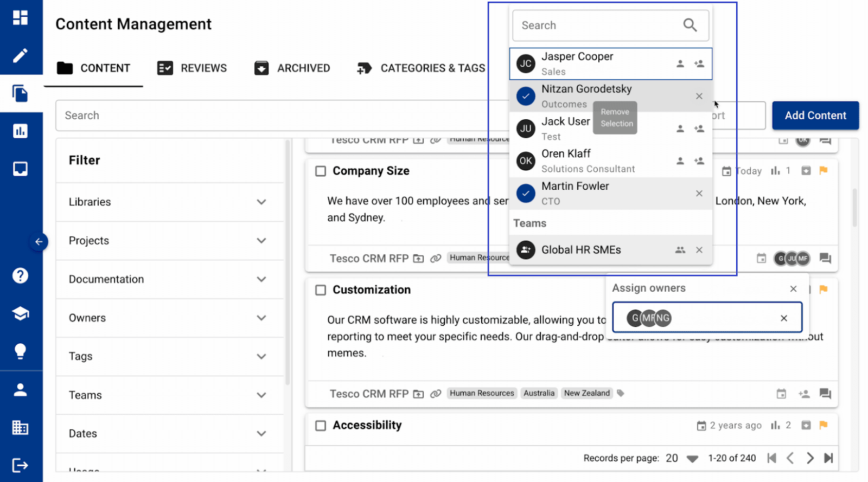Click the filter panel scrollbar
Image resolution: width=868 pixels, height=482 pixels.
(x=288, y=260)
